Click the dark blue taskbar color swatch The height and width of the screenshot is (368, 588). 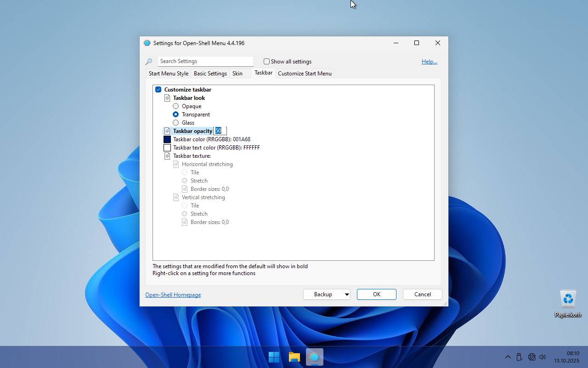[167, 139]
